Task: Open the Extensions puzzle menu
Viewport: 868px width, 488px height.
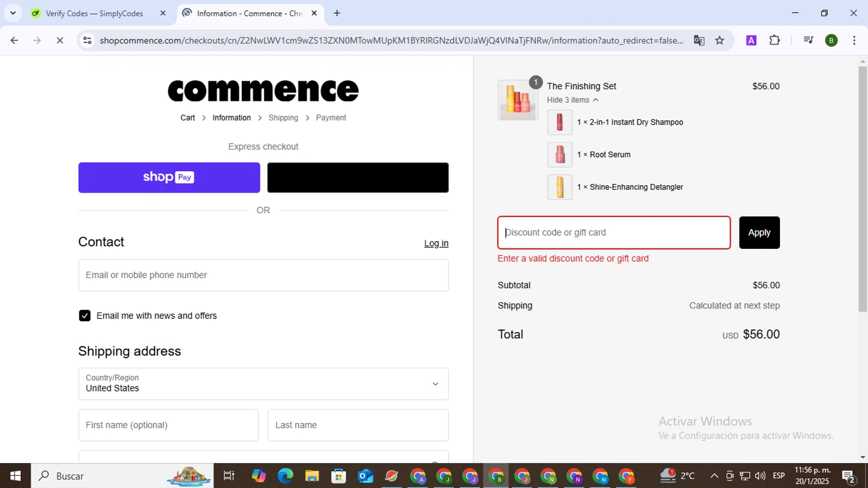Action: (x=775, y=41)
